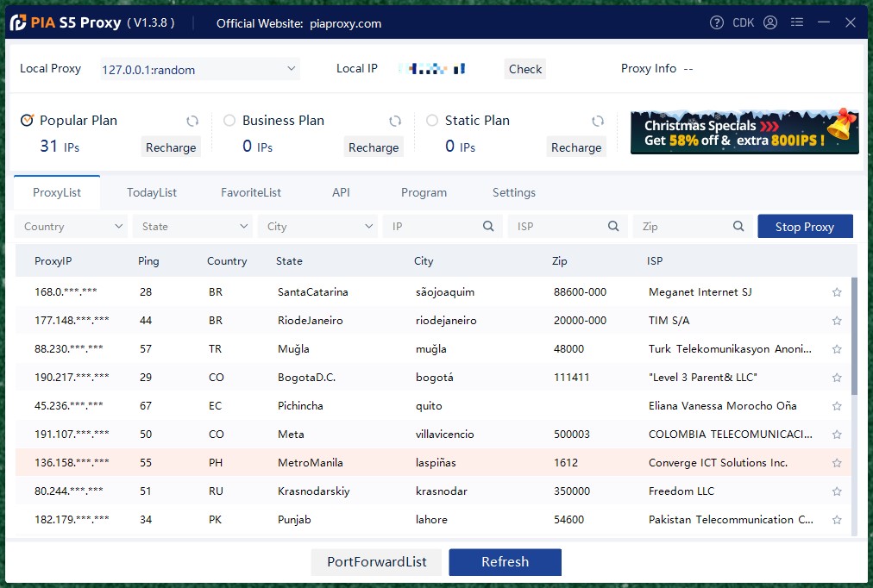Click the ProxyIP column header
873x588 pixels.
click(x=53, y=261)
